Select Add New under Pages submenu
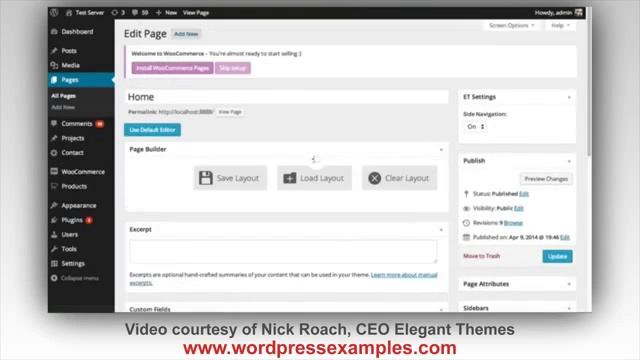The image size is (640, 360). [x=63, y=107]
